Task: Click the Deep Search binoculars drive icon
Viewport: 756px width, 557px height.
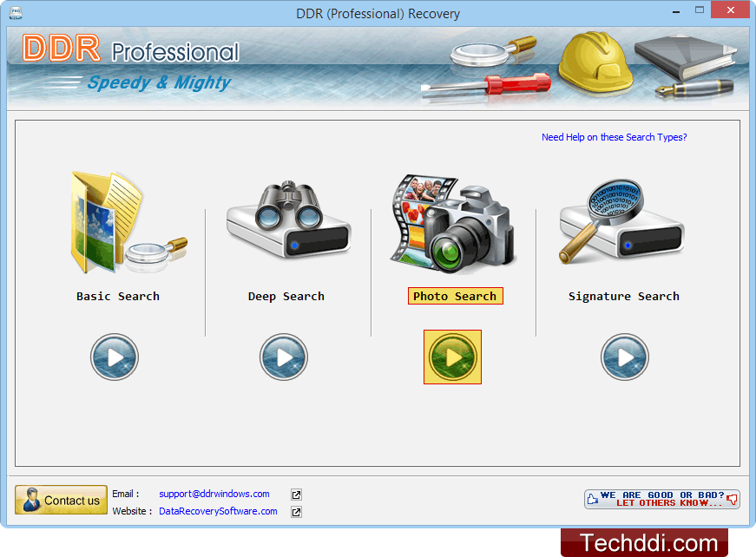Action: tap(288, 220)
